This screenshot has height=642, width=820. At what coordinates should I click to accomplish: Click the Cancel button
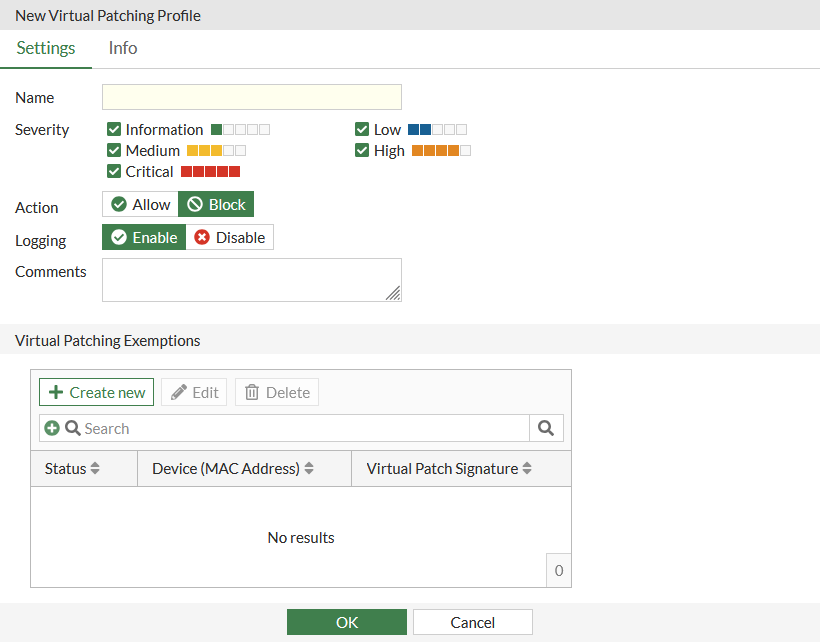point(472,622)
